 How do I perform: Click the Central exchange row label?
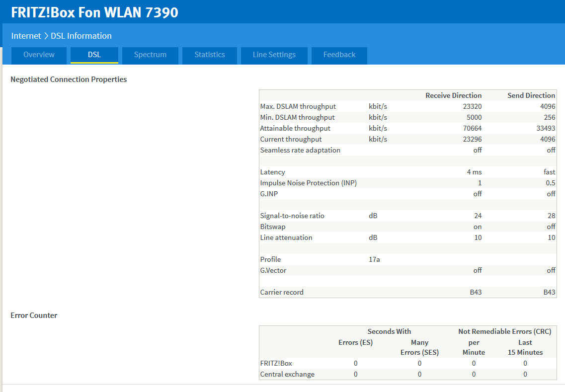coord(287,374)
